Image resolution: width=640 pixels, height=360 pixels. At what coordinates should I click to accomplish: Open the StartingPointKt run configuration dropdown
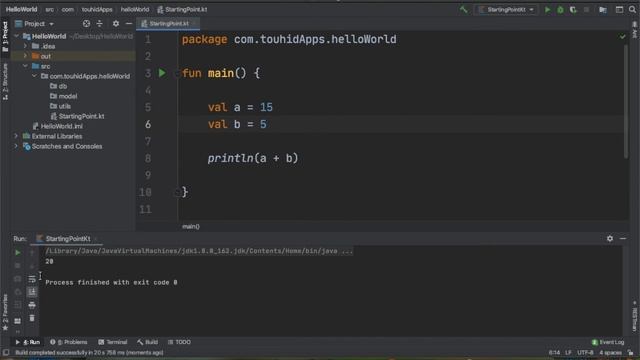click(x=507, y=9)
